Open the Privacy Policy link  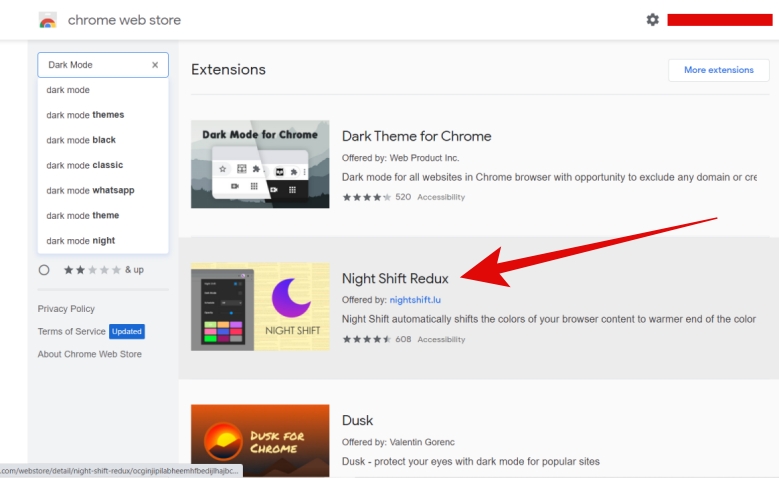(x=66, y=309)
